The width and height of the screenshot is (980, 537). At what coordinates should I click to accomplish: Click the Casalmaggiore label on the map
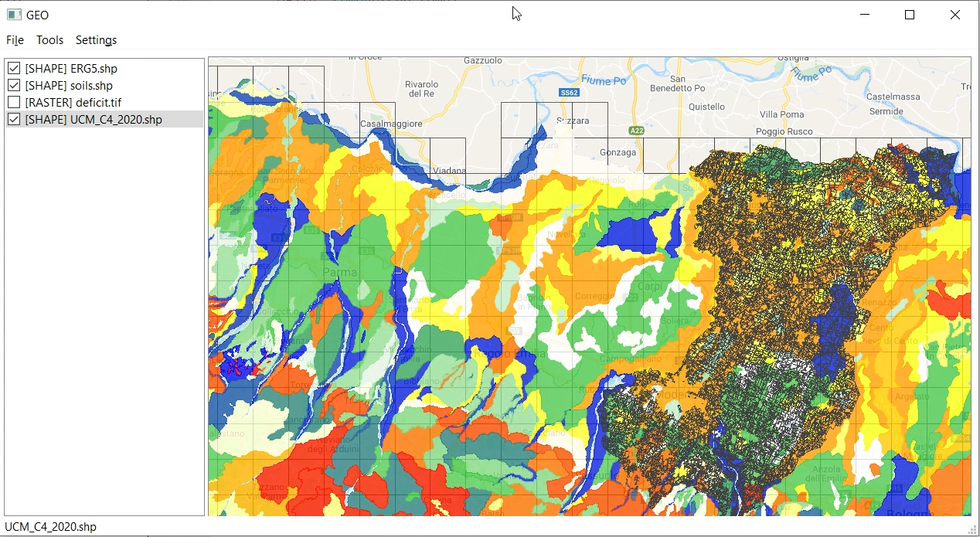(390, 124)
